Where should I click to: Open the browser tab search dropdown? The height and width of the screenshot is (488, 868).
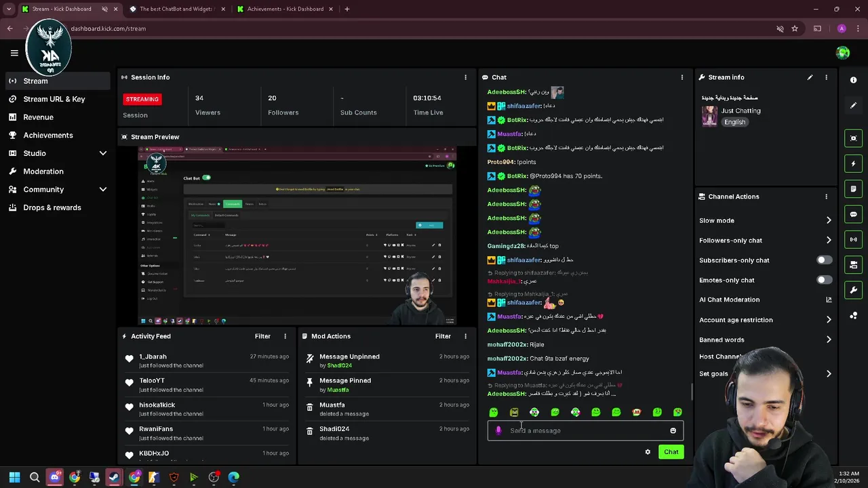click(x=9, y=9)
